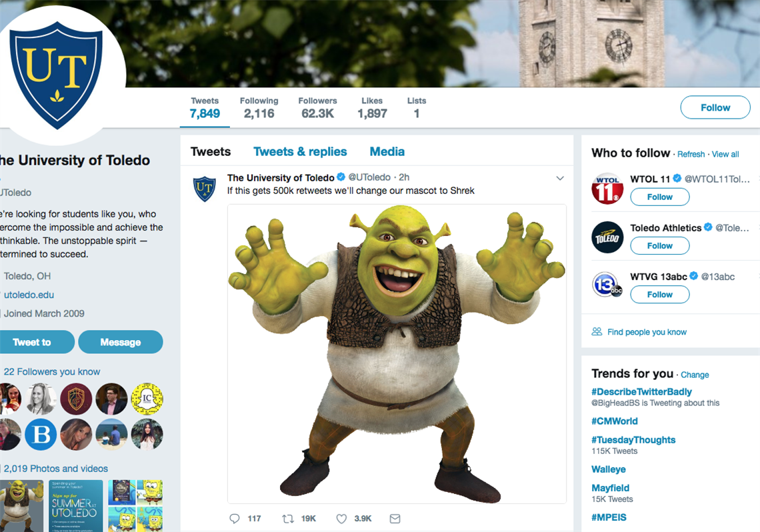Open the Shrek media thumbnail in Photos and videos

pyautogui.click(x=21, y=506)
